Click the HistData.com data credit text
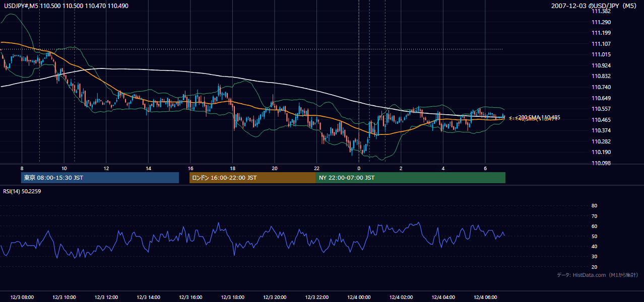The image size is (644, 302). coord(597,275)
